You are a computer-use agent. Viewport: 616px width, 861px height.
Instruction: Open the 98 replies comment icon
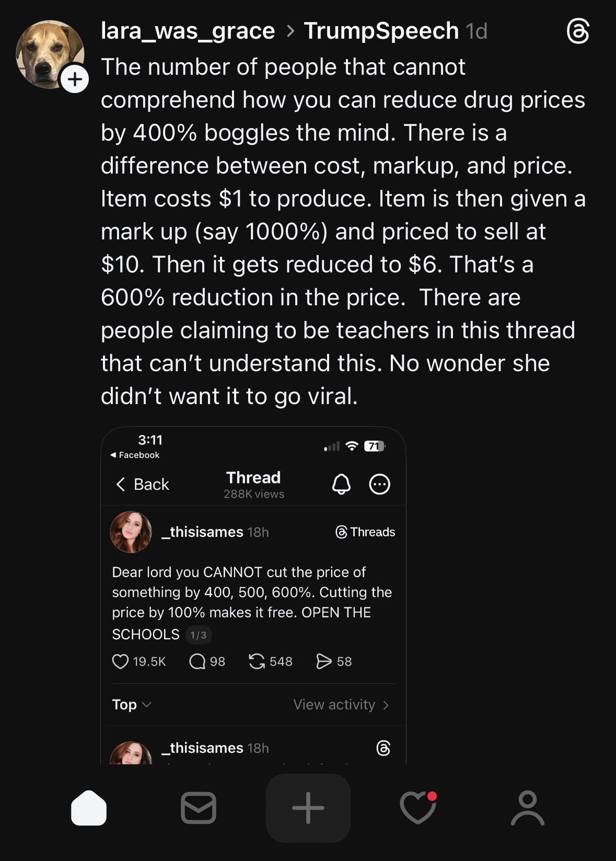pos(197,661)
